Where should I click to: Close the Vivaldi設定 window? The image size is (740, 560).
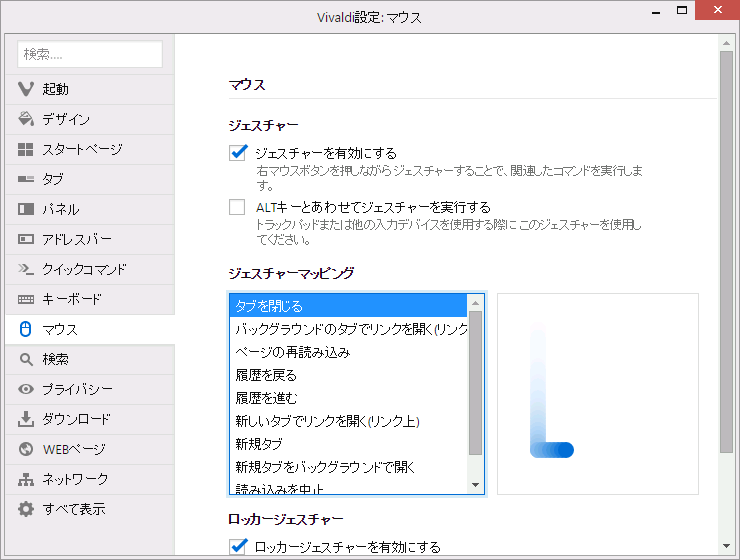point(717,10)
